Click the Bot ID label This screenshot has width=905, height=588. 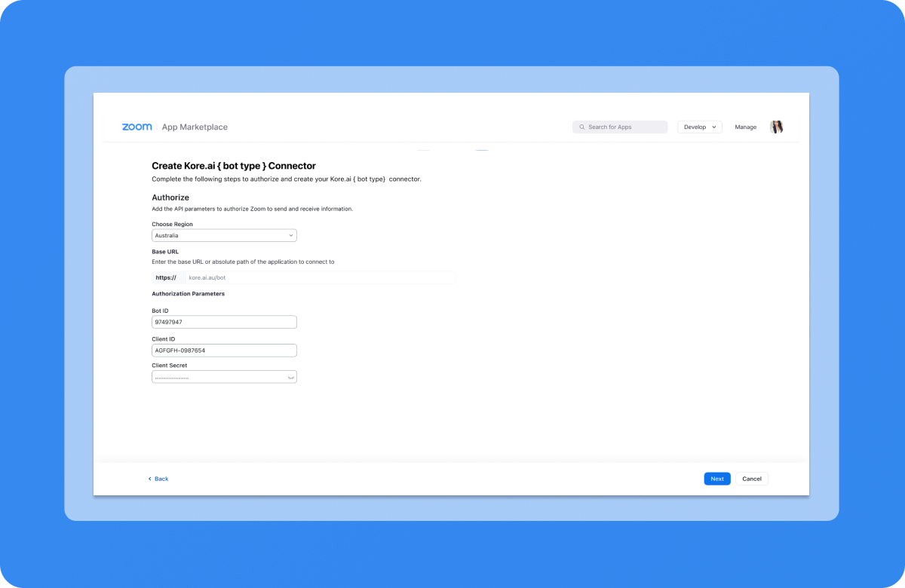161,311
